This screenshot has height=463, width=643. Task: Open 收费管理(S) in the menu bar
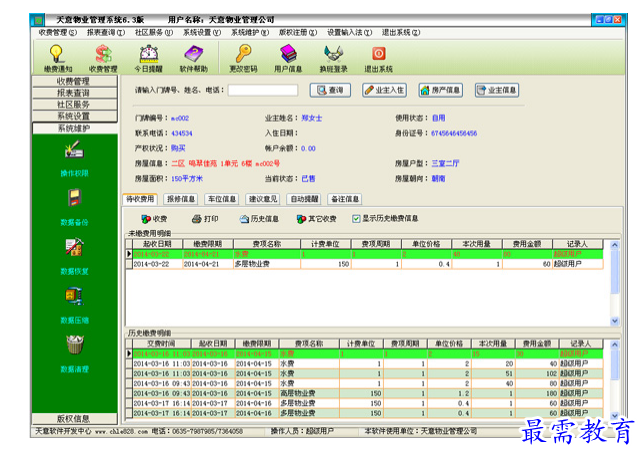(x=57, y=32)
